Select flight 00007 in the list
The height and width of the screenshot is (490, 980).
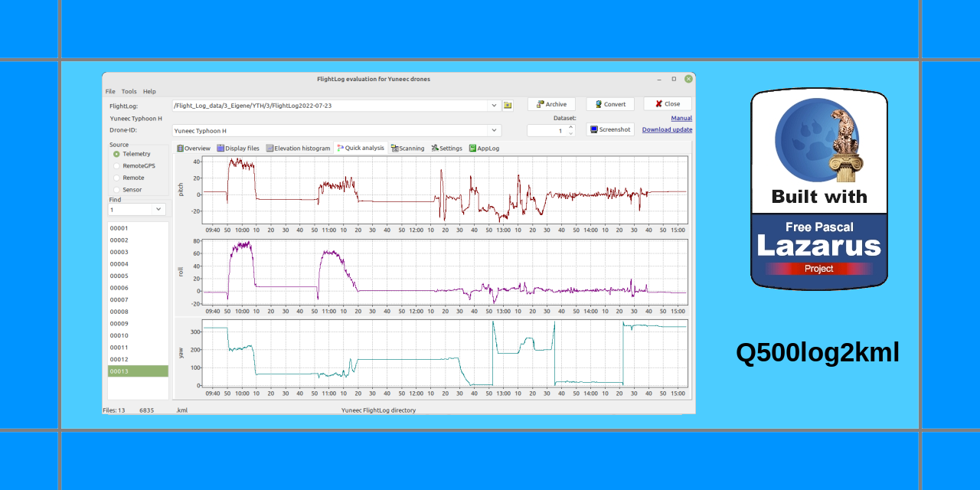pos(119,300)
